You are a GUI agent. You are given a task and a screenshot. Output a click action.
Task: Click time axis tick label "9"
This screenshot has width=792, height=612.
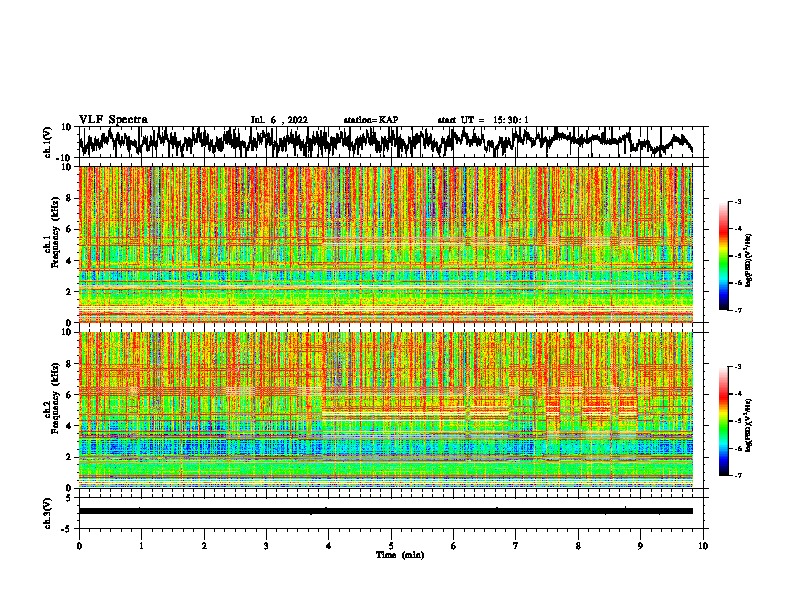[640, 546]
